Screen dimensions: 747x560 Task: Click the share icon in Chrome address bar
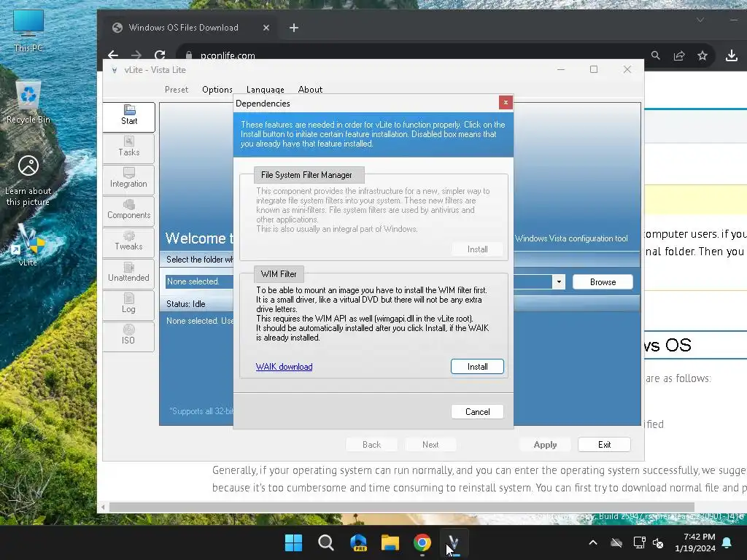click(x=679, y=55)
